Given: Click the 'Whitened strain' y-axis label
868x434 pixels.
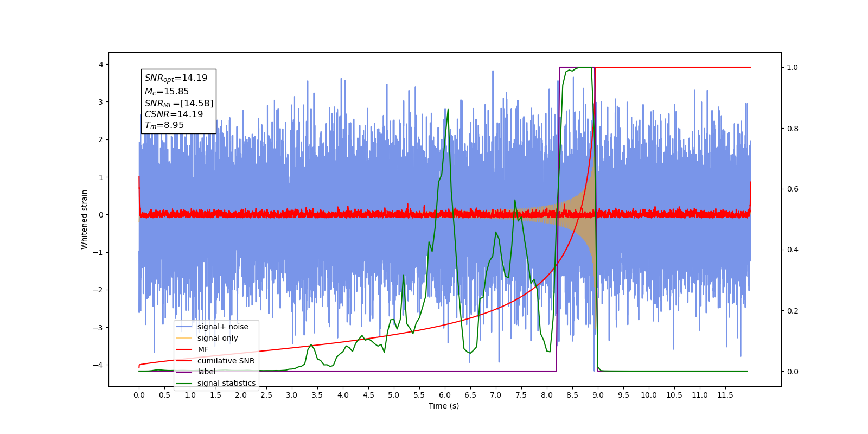Looking at the screenshot, I should coord(84,219).
